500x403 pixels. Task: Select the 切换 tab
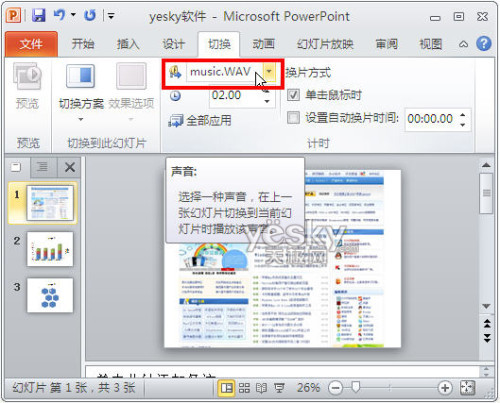coord(219,44)
